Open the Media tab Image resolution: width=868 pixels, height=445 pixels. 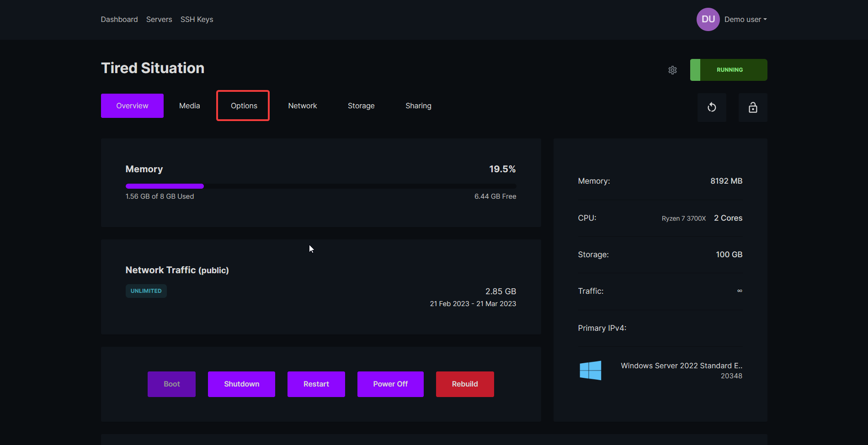189,106
